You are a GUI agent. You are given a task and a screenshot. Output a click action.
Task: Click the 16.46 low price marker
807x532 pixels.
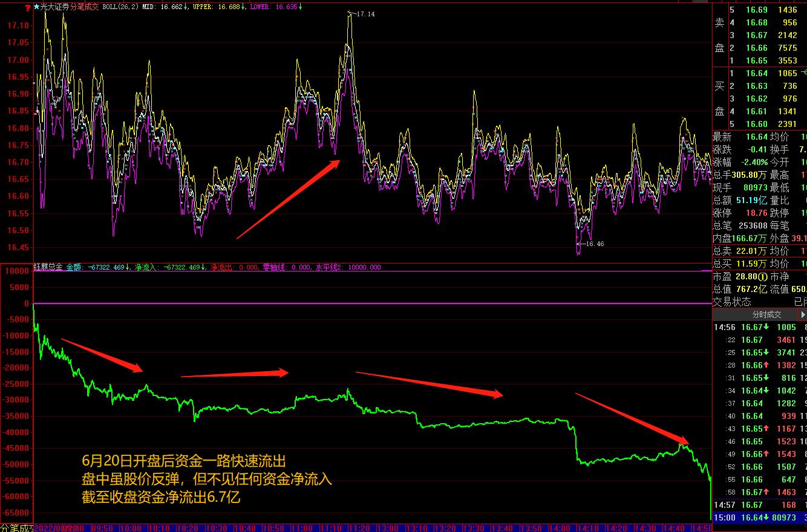click(x=595, y=244)
